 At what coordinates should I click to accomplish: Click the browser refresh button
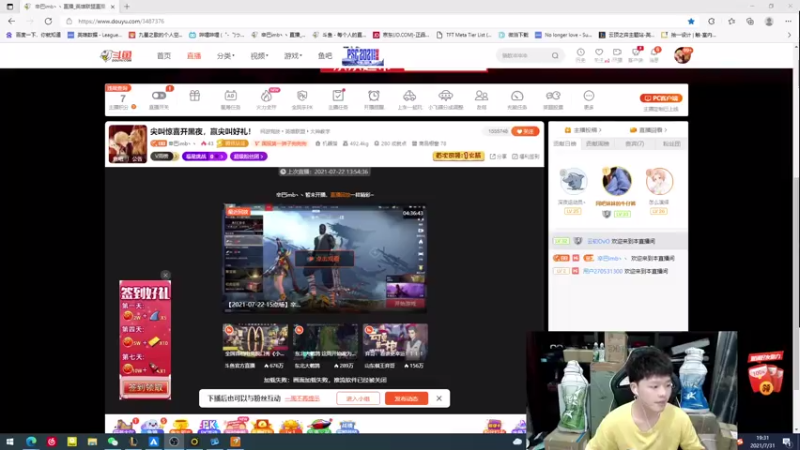tap(48, 21)
